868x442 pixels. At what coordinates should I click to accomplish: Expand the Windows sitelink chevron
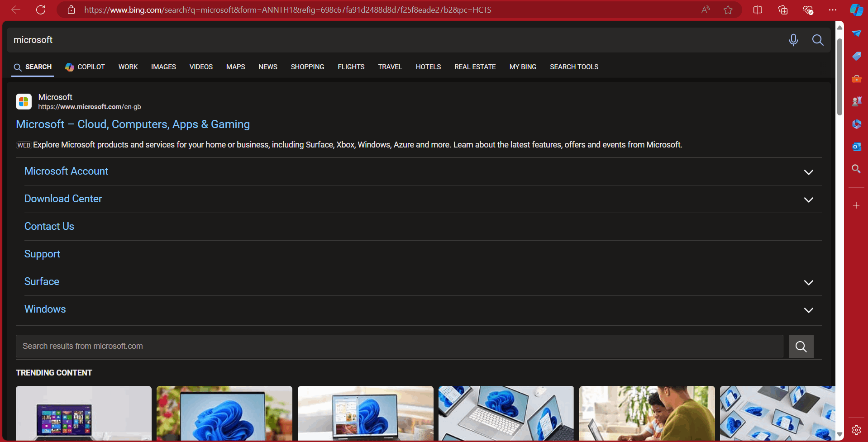tap(809, 310)
